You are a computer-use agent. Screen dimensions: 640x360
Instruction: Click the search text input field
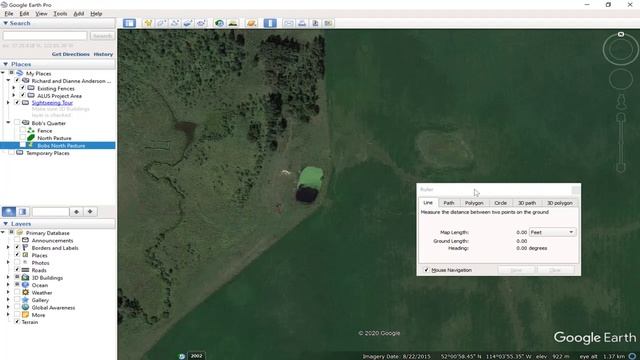click(45, 36)
